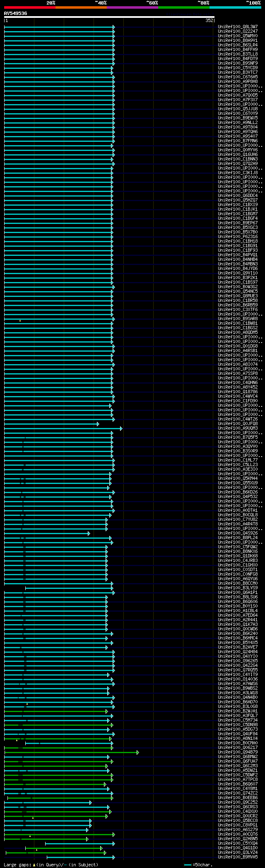Open hit UniRef100_B9SNF9

[238, 63]
